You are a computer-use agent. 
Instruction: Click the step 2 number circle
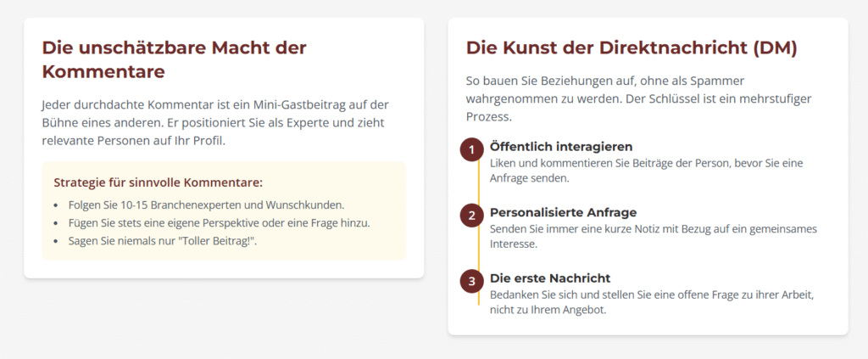coord(470,216)
